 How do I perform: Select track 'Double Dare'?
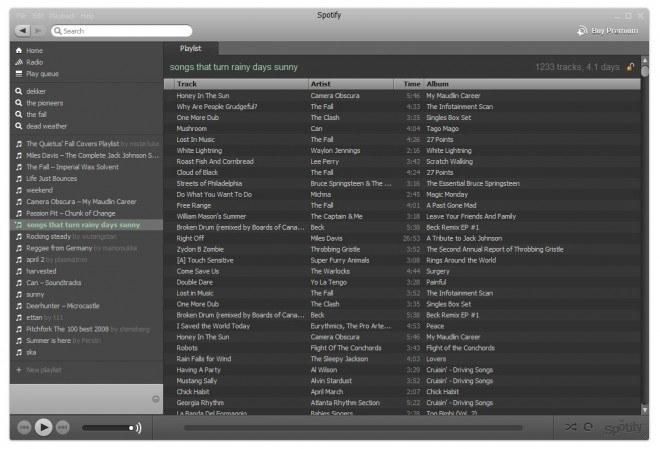(x=194, y=282)
